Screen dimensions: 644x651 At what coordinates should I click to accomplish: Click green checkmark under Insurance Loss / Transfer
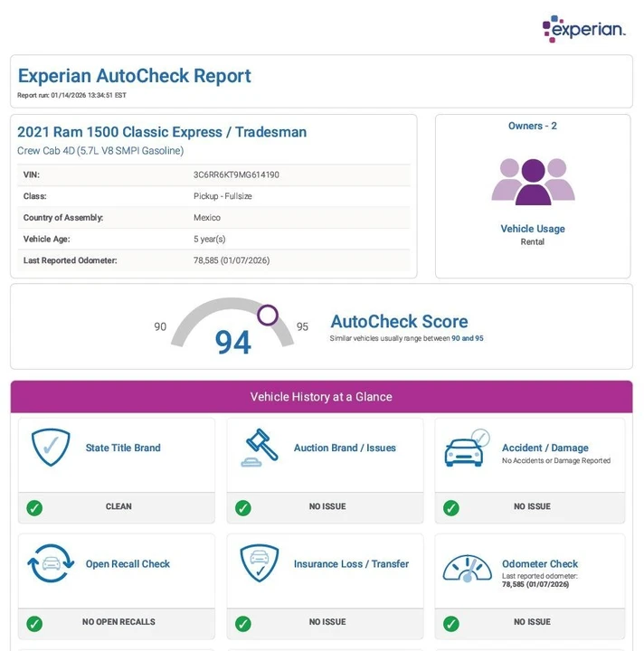pos(243,623)
